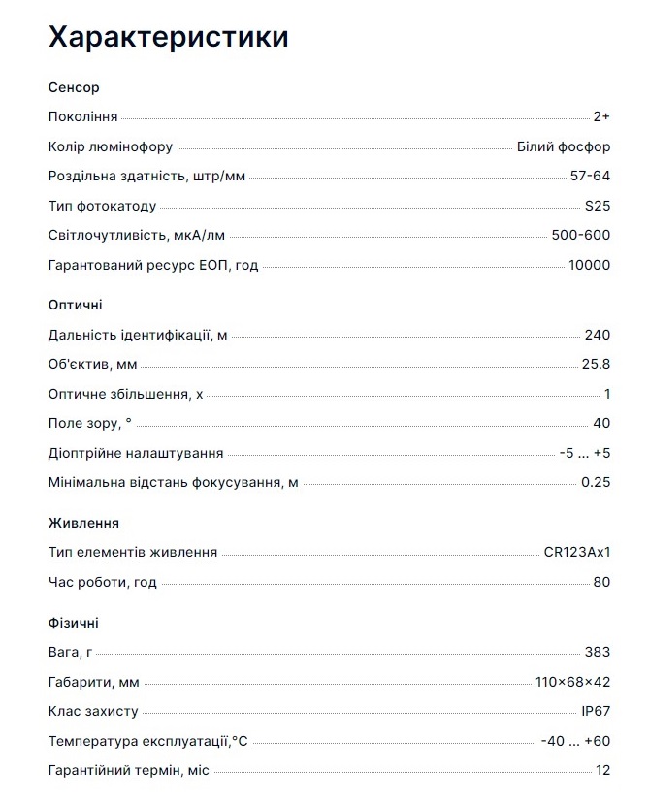Click the Характеристики heading
Viewport: 649px width, 812px height.
(168, 38)
